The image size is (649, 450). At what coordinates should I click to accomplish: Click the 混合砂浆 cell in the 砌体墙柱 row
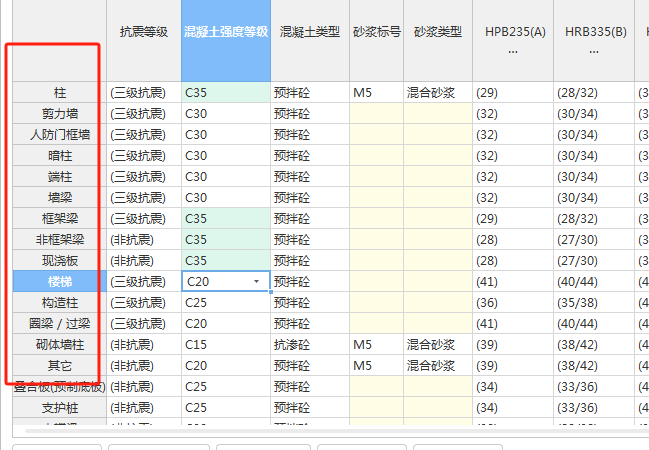coord(438,345)
